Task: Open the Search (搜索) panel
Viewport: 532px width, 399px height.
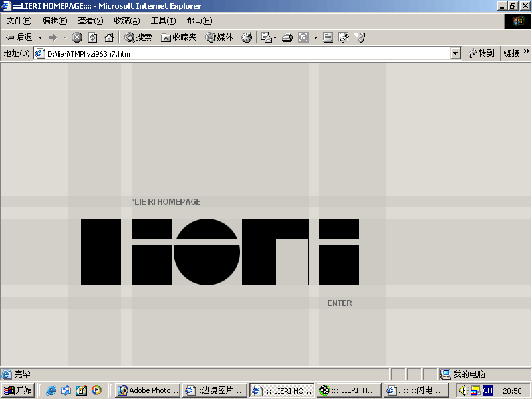Action: 138,37
